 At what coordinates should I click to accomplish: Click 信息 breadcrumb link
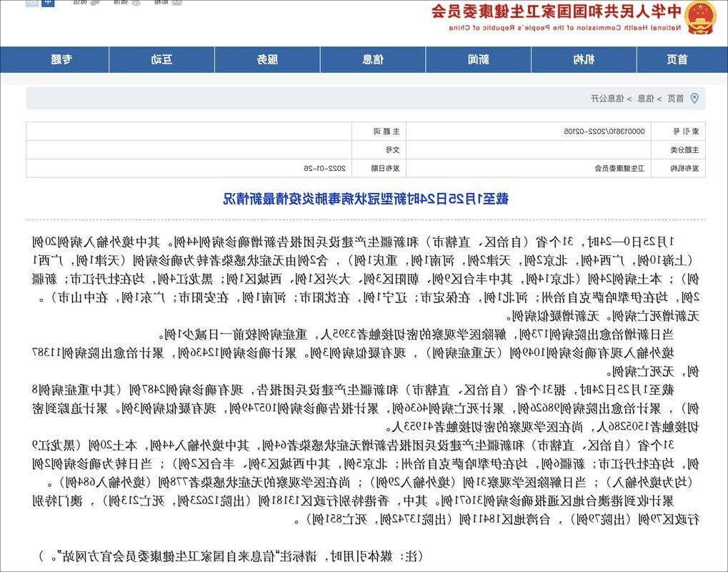click(x=645, y=99)
